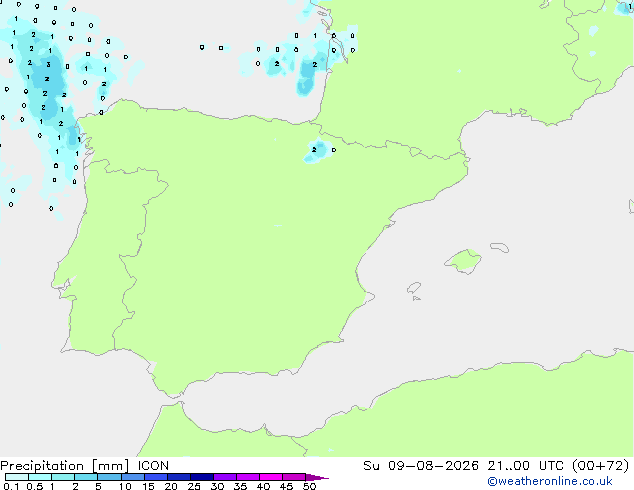This screenshot has width=634, height=490.
Task: Click legend swatch between 15 and 20
Action: pyautogui.click(x=155, y=477)
